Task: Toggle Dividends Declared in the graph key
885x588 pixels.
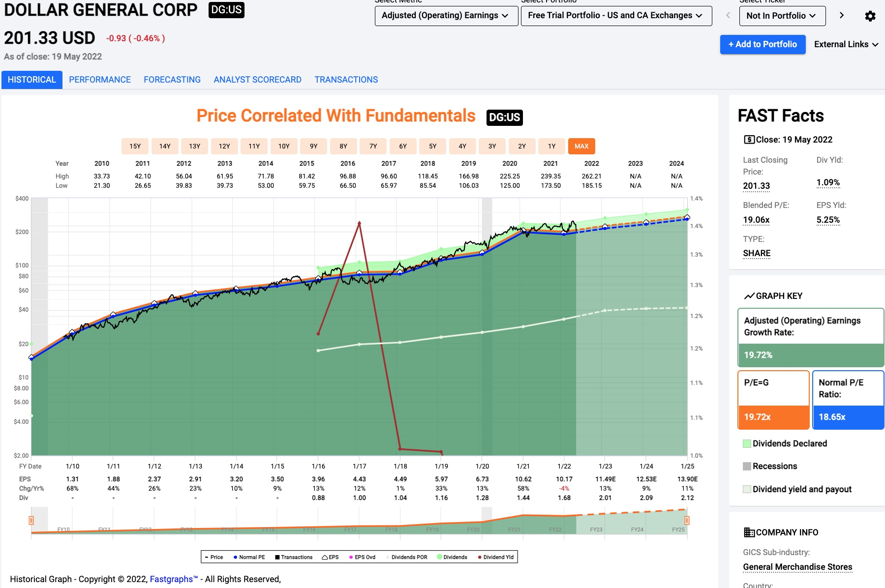Action: point(785,443)
